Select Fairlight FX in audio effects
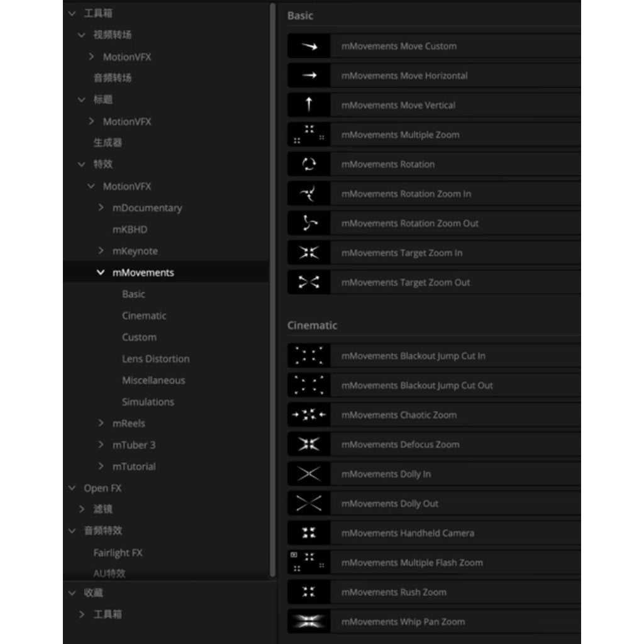The width and height of the screenshot is (644, 644). tap(118, 553)
